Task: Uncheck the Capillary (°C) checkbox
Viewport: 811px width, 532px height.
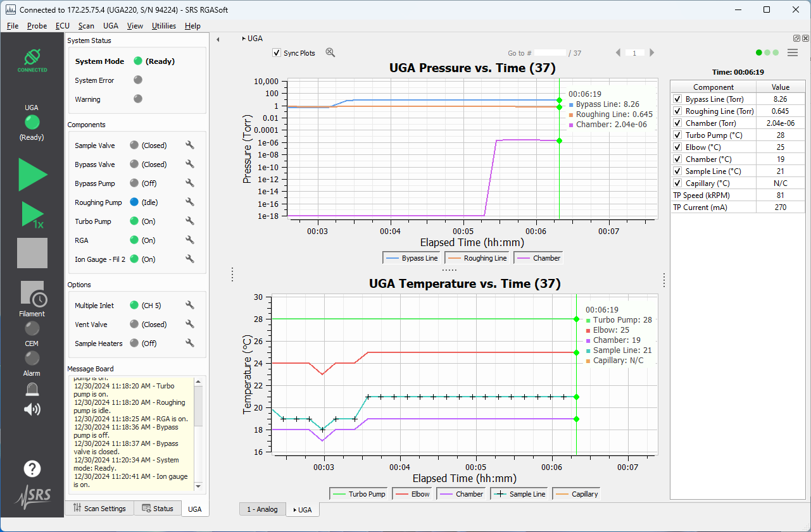Action: tap(677, 183)
